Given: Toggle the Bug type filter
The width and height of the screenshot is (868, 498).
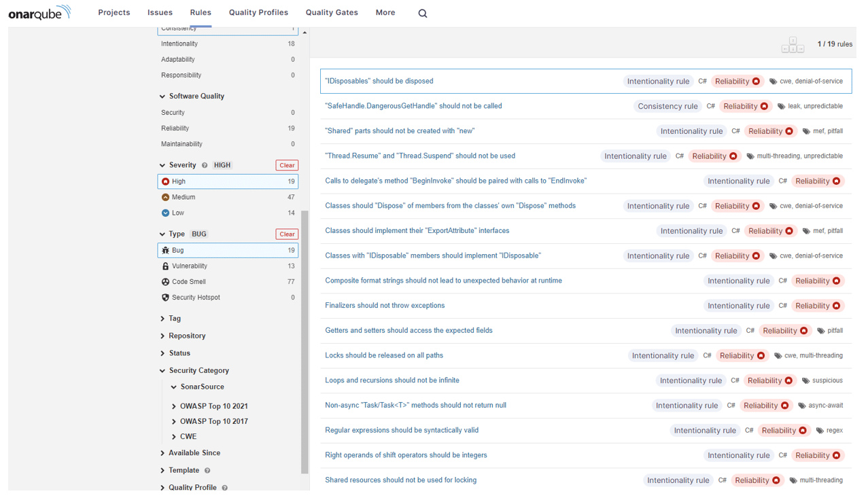Looking at the screenshot, I should point(228,250).
